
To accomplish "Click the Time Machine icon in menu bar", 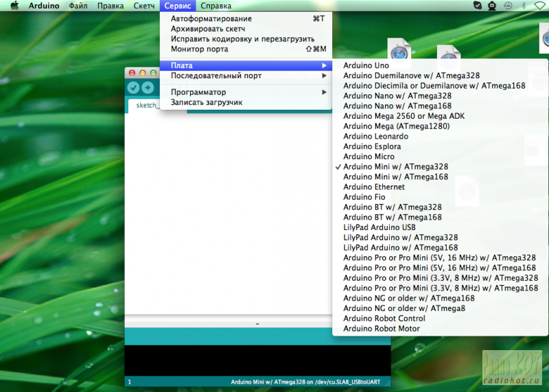I will (x=508, y=5).
